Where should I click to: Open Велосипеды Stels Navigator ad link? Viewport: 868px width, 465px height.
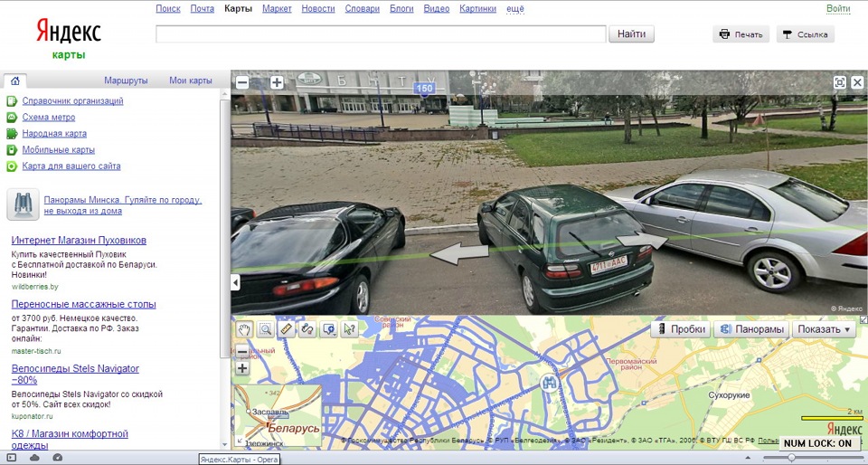[x=75, y=375]
